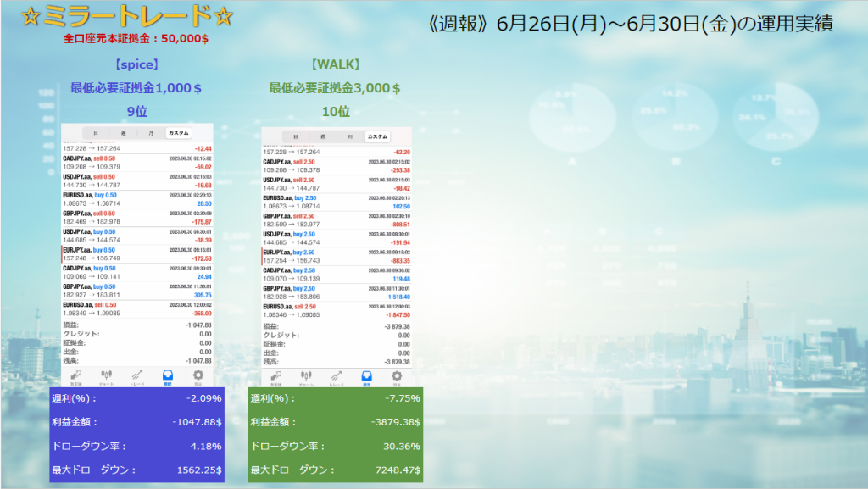This screenshot has width=868, height=489.
Task: Open Quotes icon in WALK panel
Action: point(276,375)
